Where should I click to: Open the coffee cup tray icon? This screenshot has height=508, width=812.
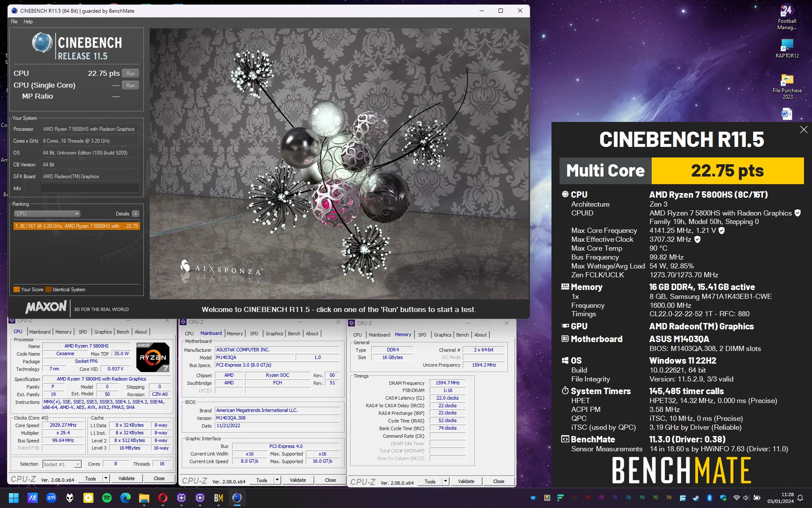(x=533, y=498)
